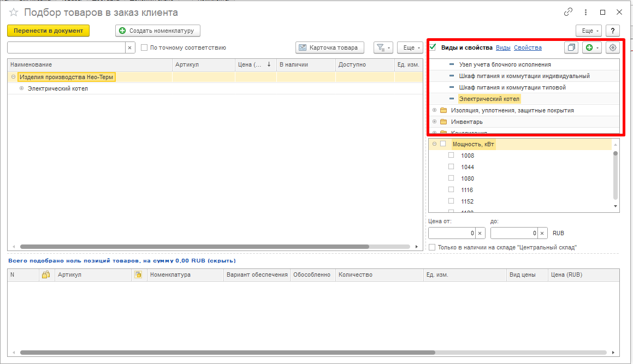
Task: Open the top-right 'Еще' menu
Action: (x=589, y=31)
